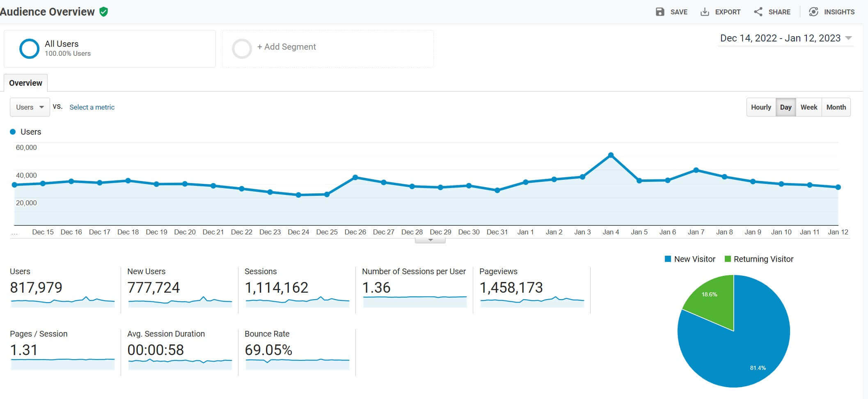868x399 pixels.
Task: Click the Jan 4 peak data point on chart
Action: (611, 154)
